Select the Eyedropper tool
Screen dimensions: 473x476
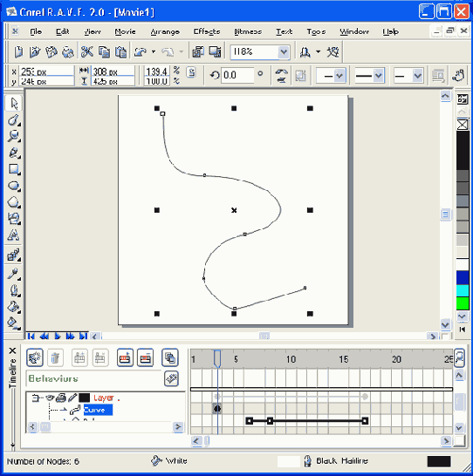(x=14, y=274)
